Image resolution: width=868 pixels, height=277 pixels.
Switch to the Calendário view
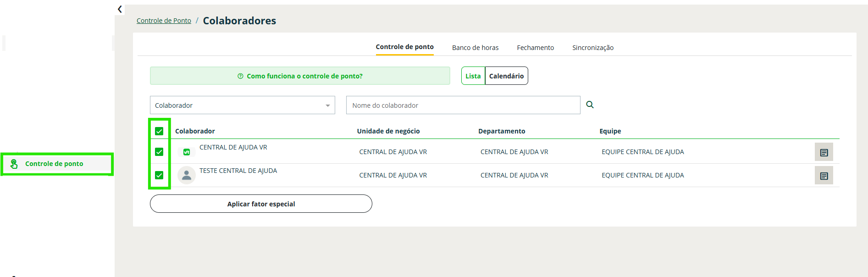click(x=506, y=76)
